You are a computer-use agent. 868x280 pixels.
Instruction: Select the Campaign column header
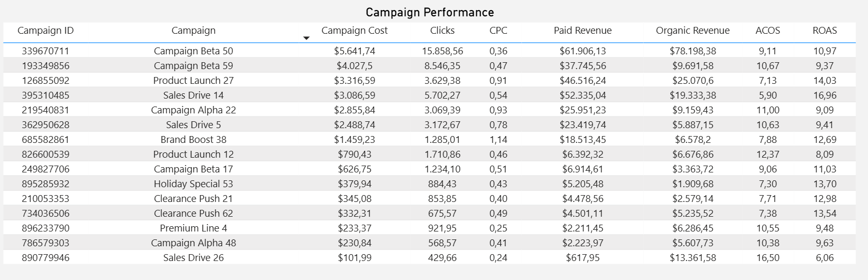pyautogui.click(x=193, y=31)
